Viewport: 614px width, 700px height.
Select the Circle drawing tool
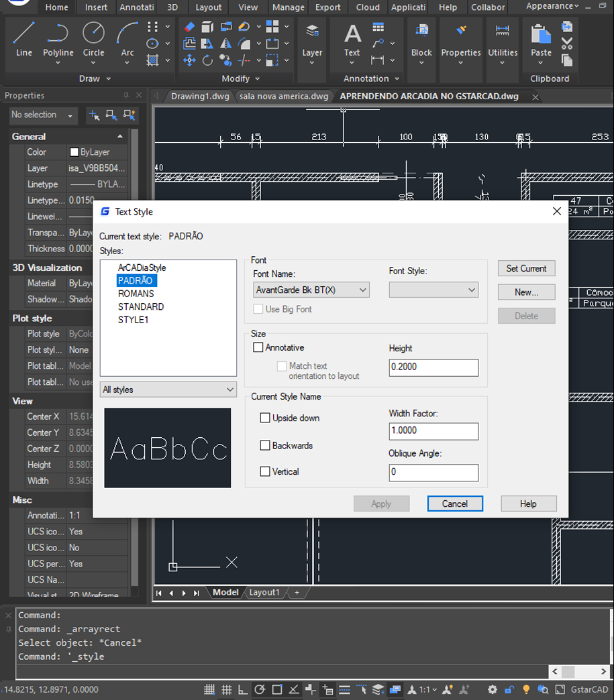click(93, 40)
